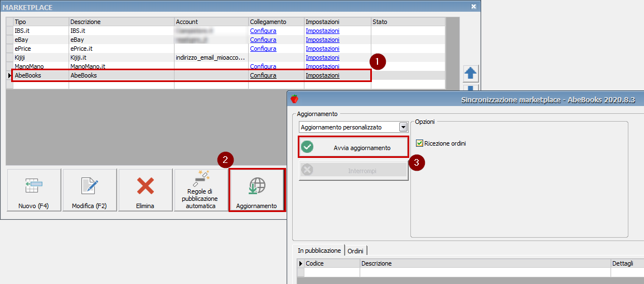
Task: Open Impostazioni for the Kijiji row
Action: tap(322, 57)
